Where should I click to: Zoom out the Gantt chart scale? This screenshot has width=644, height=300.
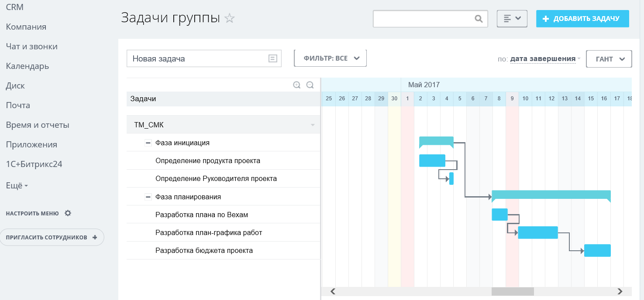(x=310, y=85)
